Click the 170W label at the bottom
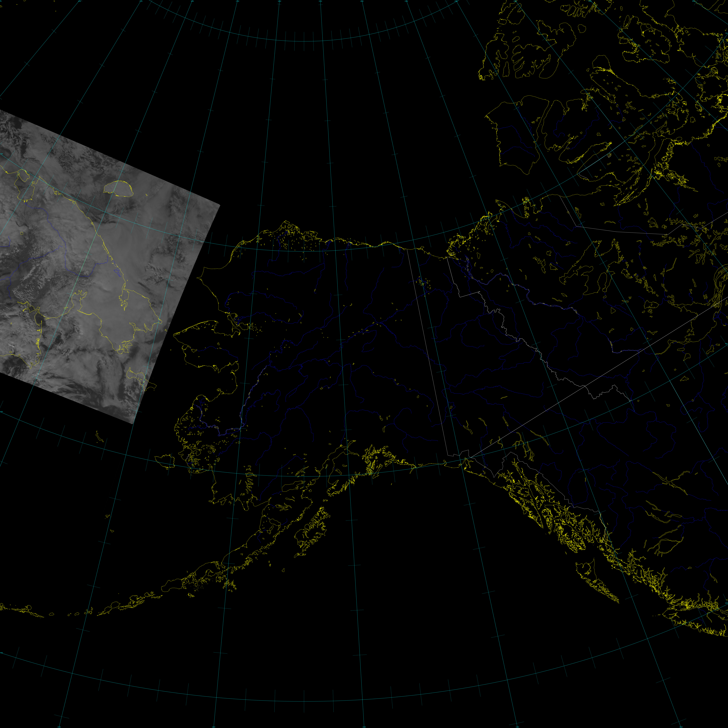The image size is (728, 728). [x=59, y=727]
